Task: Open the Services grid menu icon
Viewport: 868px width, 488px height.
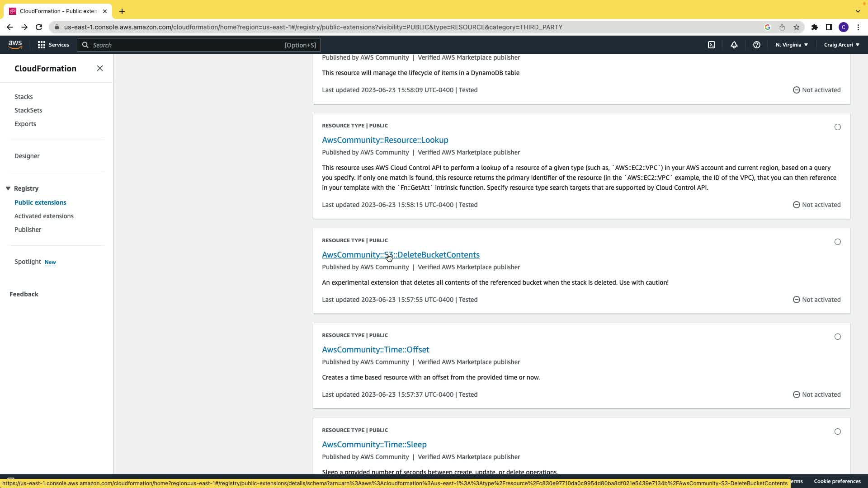Action: pos(42,45)
